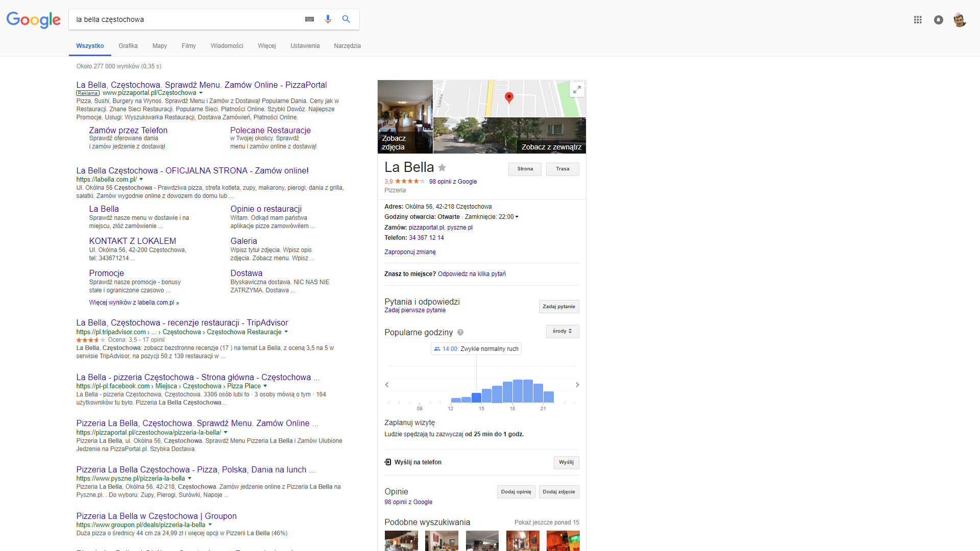Viewport: 980px width, 551px height.
Task: Click Dodaj opinię button
Action: [516, 492]
